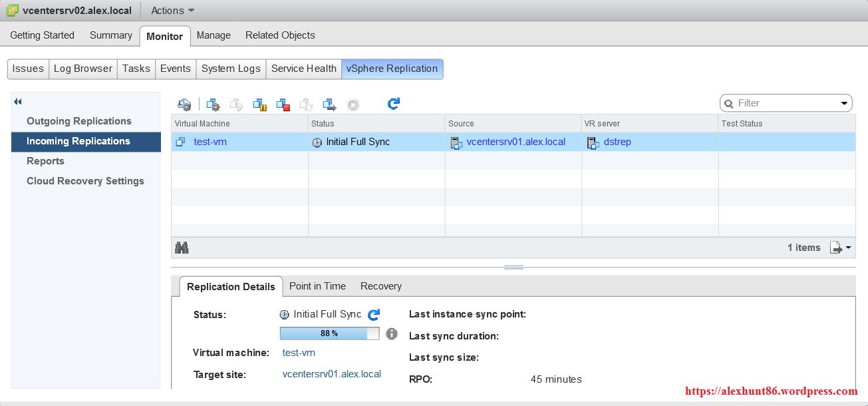
Task: Sort by the Status column header
Action: [323, 123]
